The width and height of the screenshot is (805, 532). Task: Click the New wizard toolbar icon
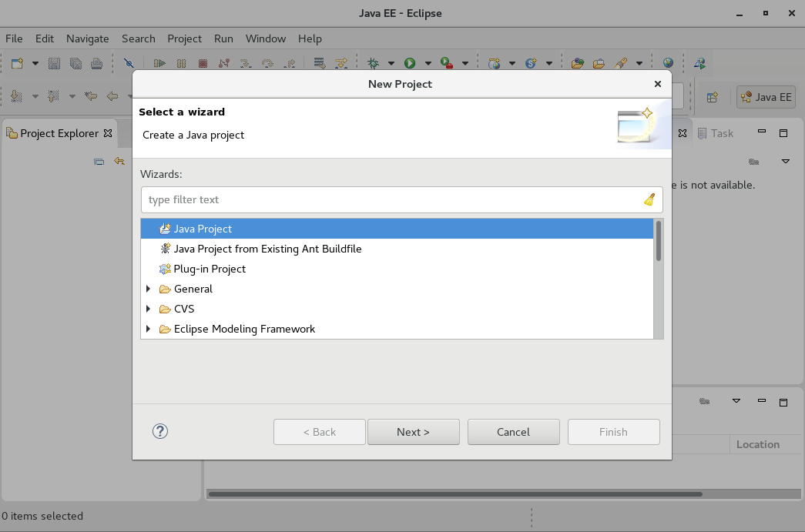click(17, 63)
